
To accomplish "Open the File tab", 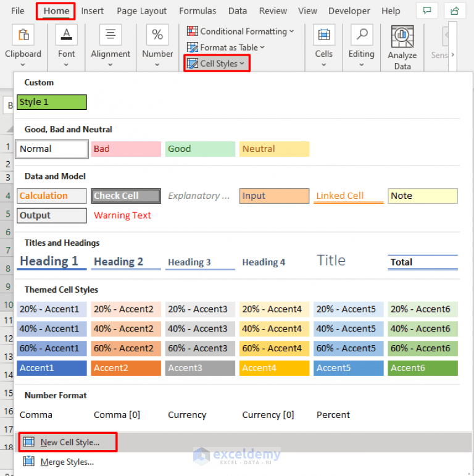I will 18,11.
